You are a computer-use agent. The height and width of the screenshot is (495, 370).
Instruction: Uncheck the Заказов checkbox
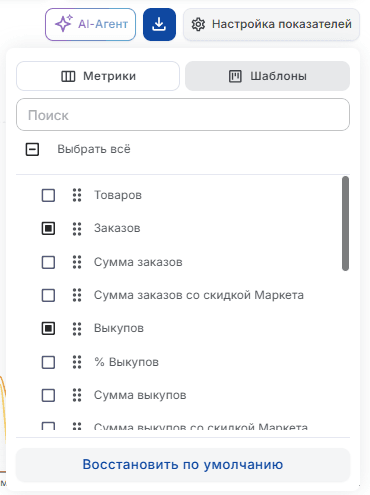pyautogui.click(x=48, y=229)
